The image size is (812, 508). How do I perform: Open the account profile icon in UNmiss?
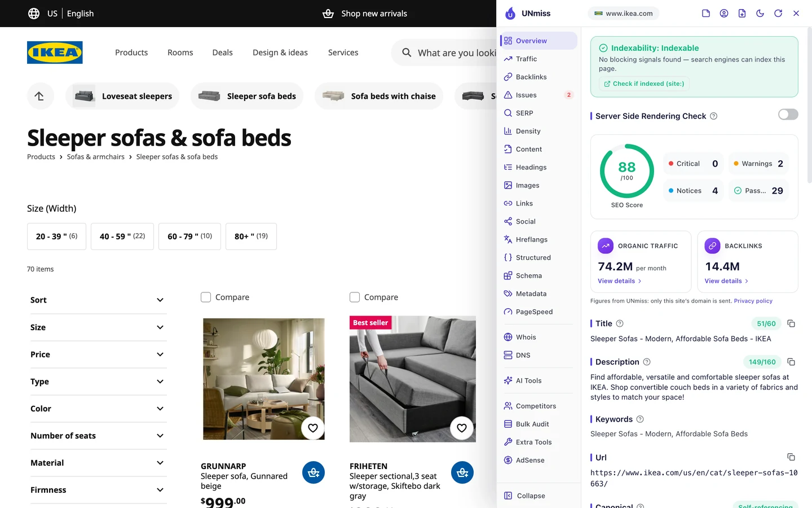pyautogui.click(x=724, y=14)
